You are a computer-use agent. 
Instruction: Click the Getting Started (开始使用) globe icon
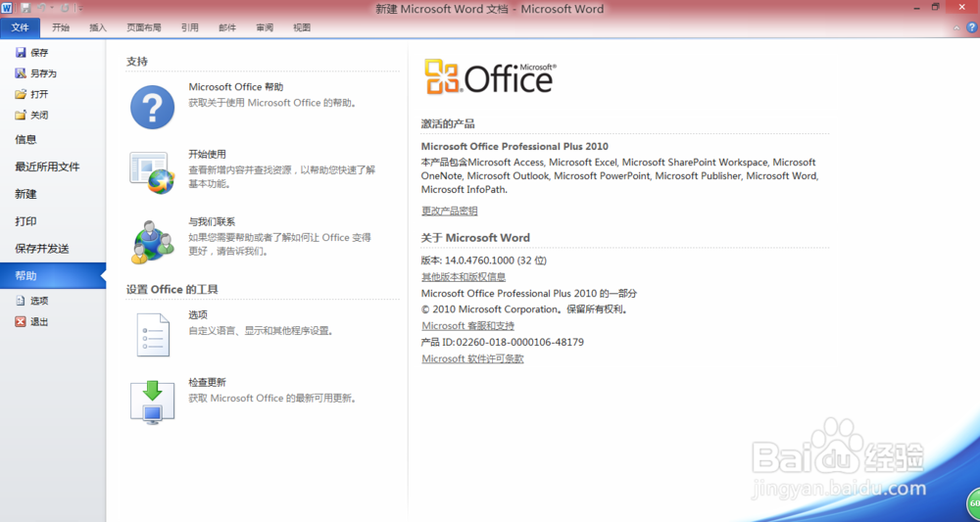click(153, 173)
